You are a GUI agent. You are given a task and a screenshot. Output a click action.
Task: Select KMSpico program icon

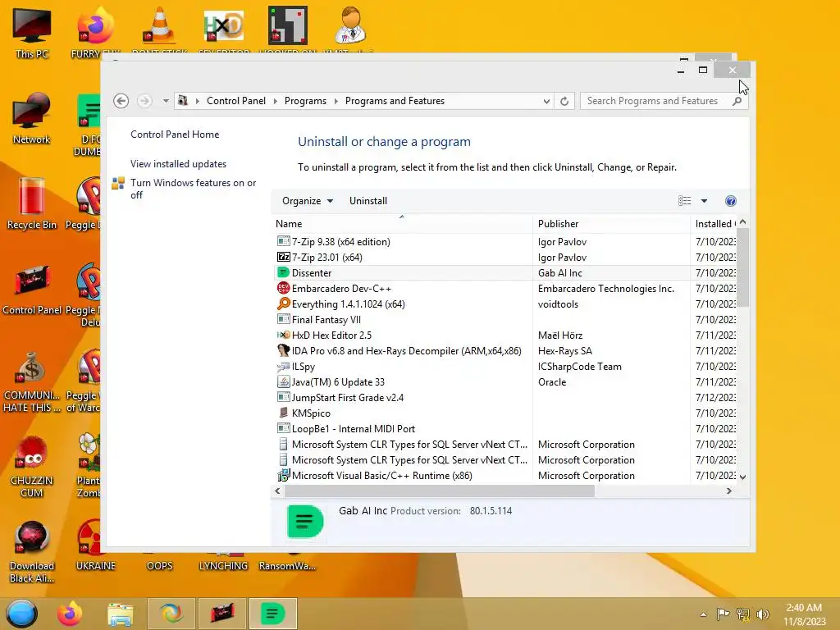(283, 413)
